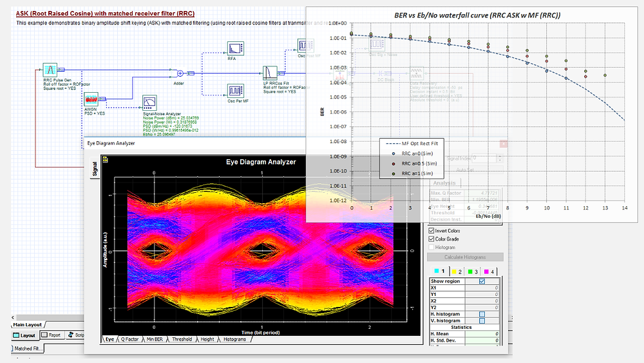Click the Adder summing junction icon
Viewport: 644px width, 363px height.
pos(180,73)
